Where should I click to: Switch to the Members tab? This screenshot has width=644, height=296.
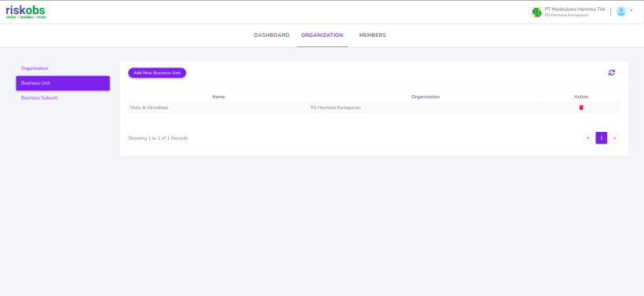click(x=372, y=35)
